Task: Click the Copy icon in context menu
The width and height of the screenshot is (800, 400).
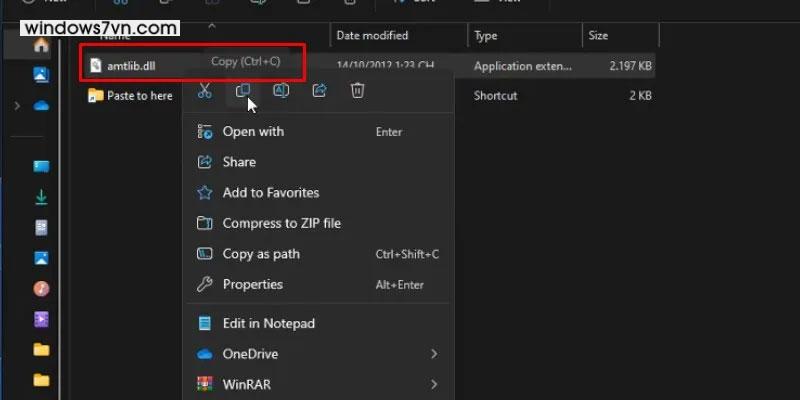Action: (242, 91)
